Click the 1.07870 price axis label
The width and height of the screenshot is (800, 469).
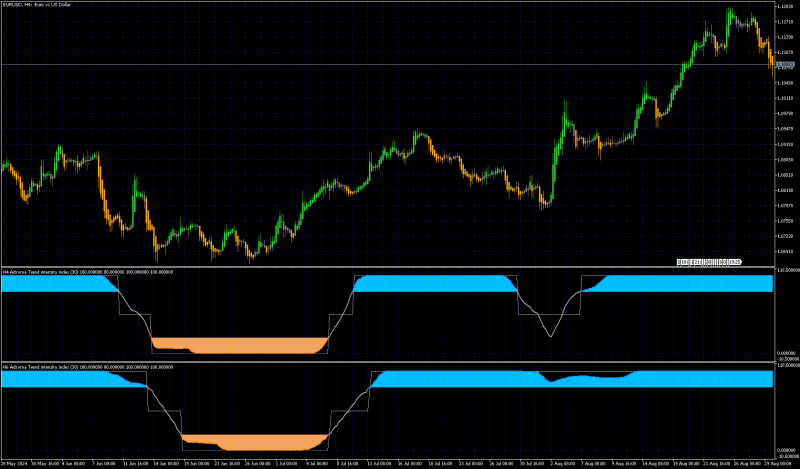(x=785, y=205)
